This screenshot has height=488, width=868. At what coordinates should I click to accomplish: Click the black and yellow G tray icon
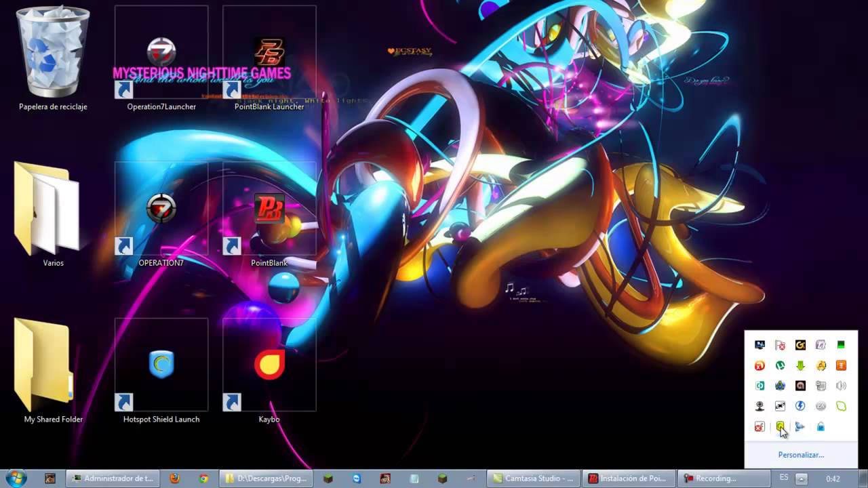coord(800,345)
